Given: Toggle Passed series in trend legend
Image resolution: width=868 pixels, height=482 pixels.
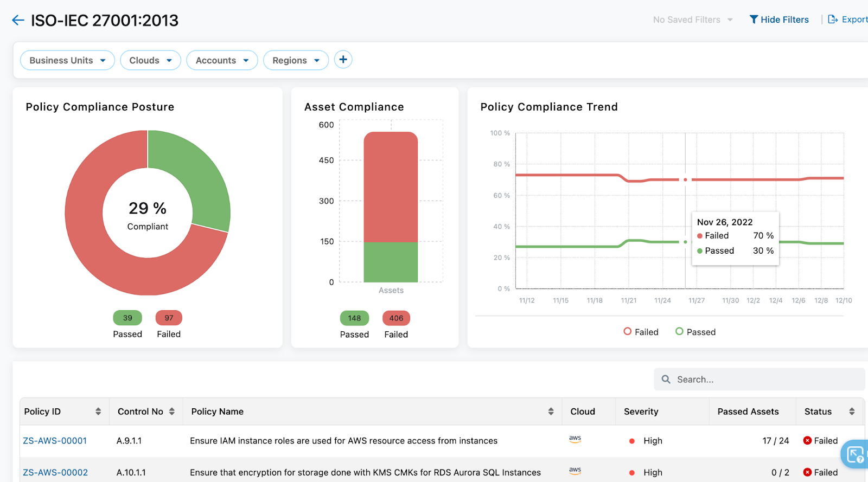Looking at the screenshot, I should point(695,332).
